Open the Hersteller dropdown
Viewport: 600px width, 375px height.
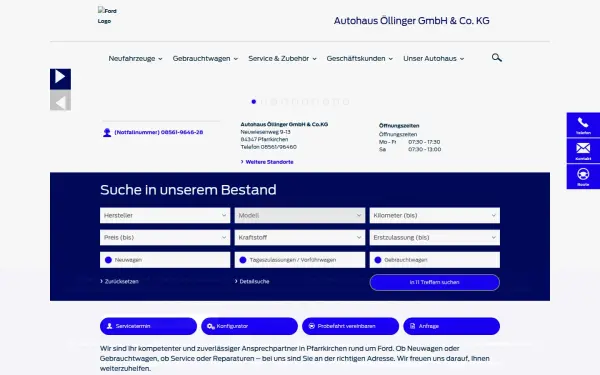click(165, 215)
